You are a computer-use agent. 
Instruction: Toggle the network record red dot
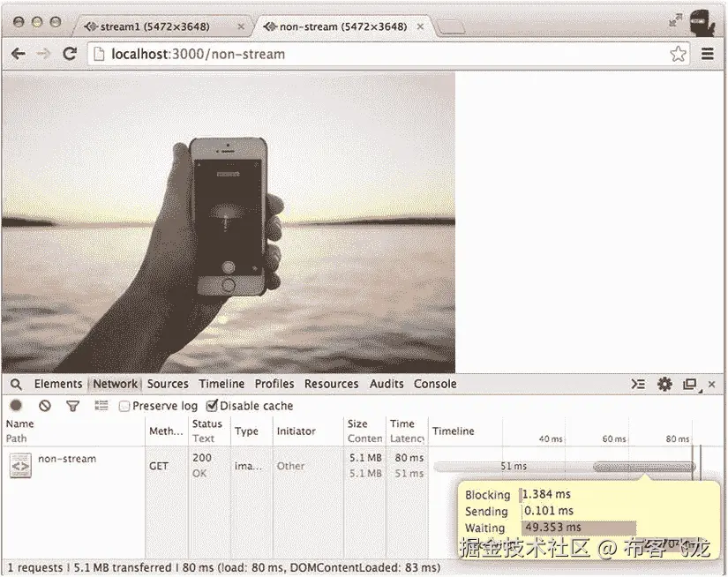coord(16,405)
